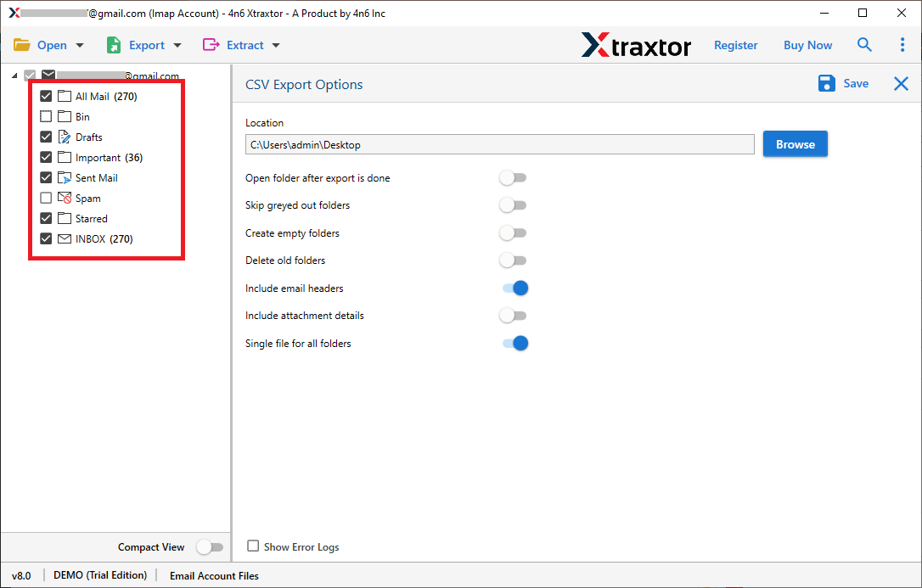Click the Spam blocked-mail icon
Screen dimensions: 922x588
coord(64,198)
